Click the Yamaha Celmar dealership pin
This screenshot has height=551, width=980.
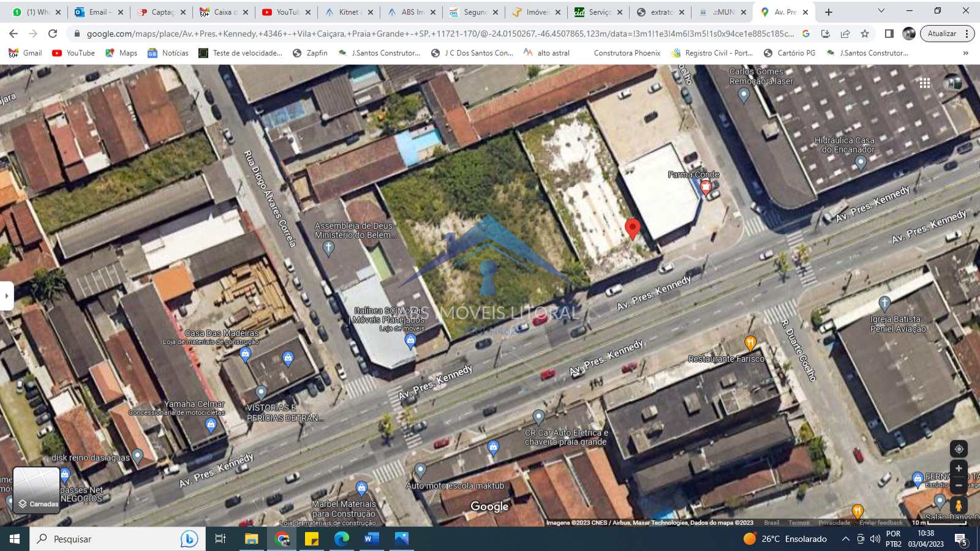[211, 424]
